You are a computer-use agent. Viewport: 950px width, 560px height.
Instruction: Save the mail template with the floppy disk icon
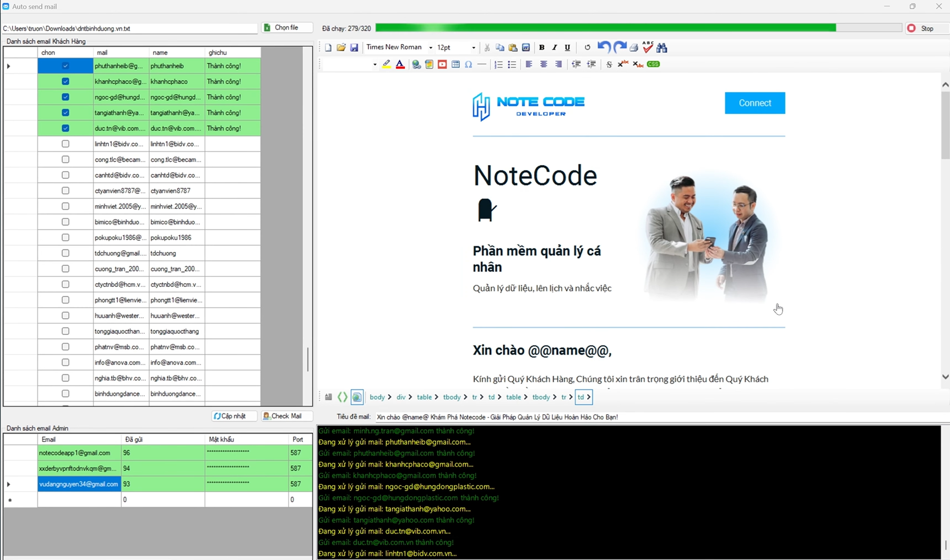pyautogui.click(x=354, y=48)
